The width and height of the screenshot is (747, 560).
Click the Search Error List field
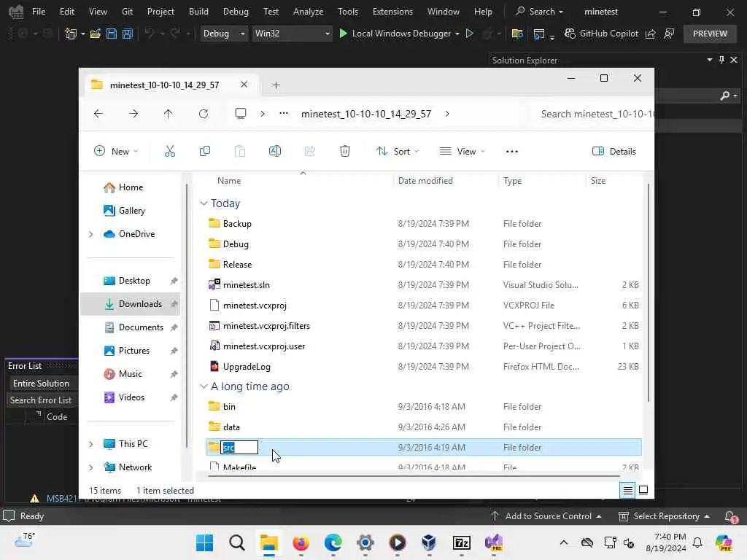pyautogui.click(x=42, y=400)
